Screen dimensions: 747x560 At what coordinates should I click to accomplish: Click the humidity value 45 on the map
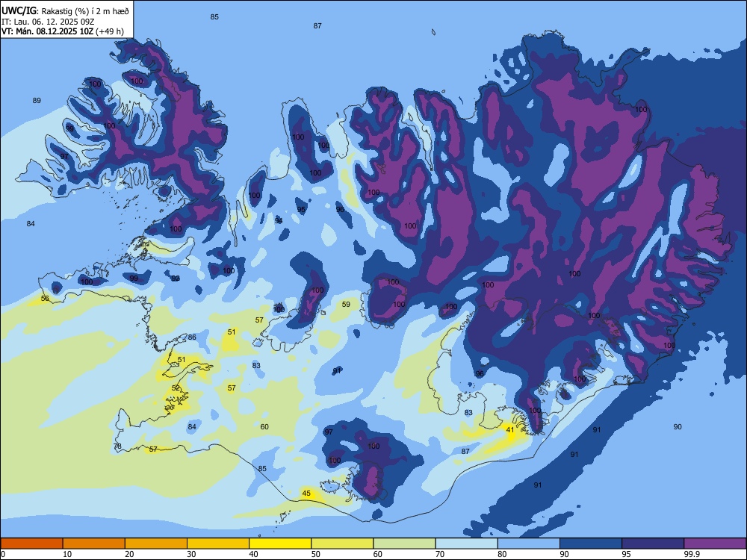coord(306,494)
